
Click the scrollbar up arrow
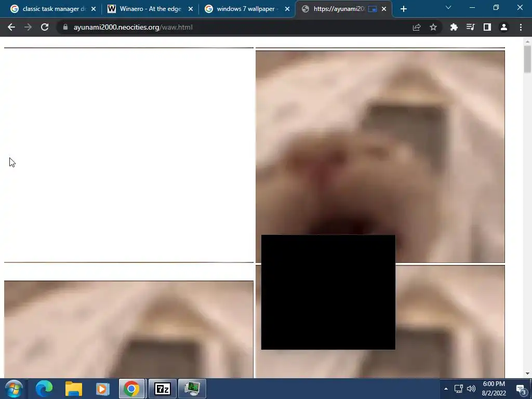click(527, 42)
